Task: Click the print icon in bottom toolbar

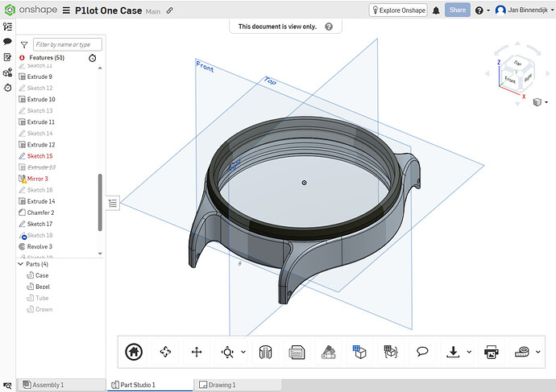Action: [490, 352]
